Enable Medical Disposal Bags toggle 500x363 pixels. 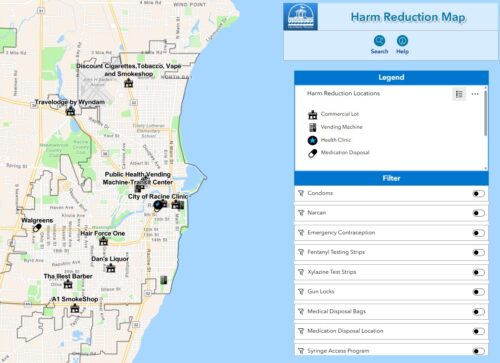click(x=479, y=312)
